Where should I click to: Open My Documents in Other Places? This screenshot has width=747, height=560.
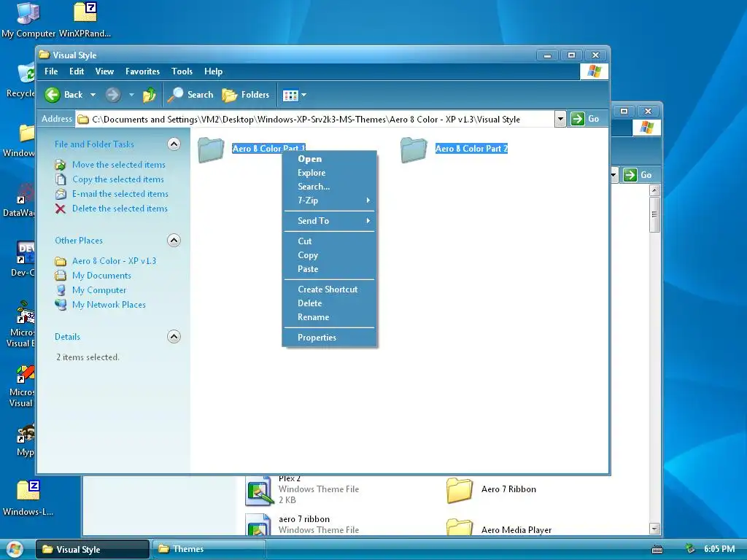101,276
